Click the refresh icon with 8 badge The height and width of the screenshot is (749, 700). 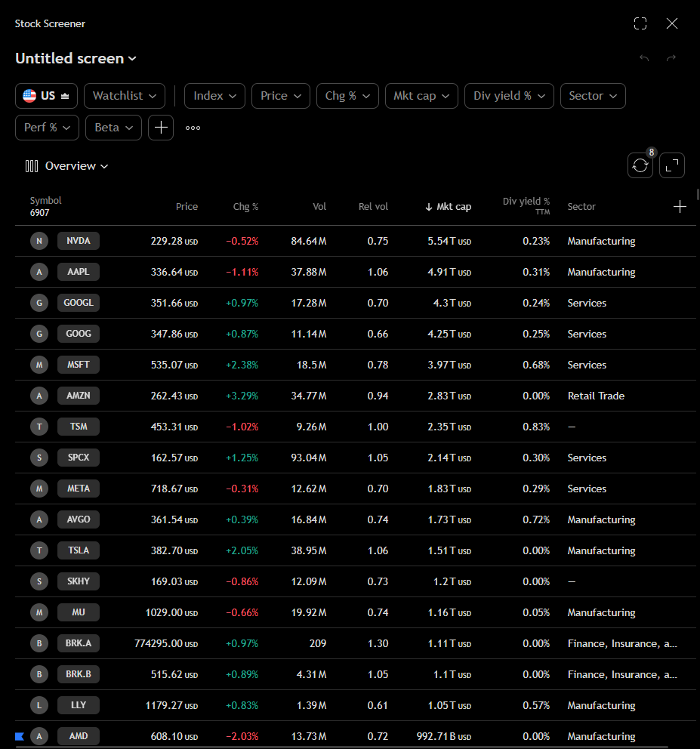[640, 165]
